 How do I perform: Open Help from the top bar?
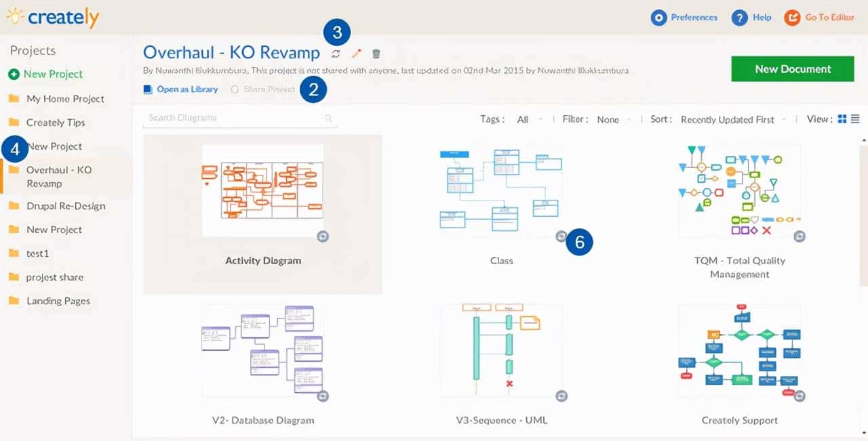[739, 18]
